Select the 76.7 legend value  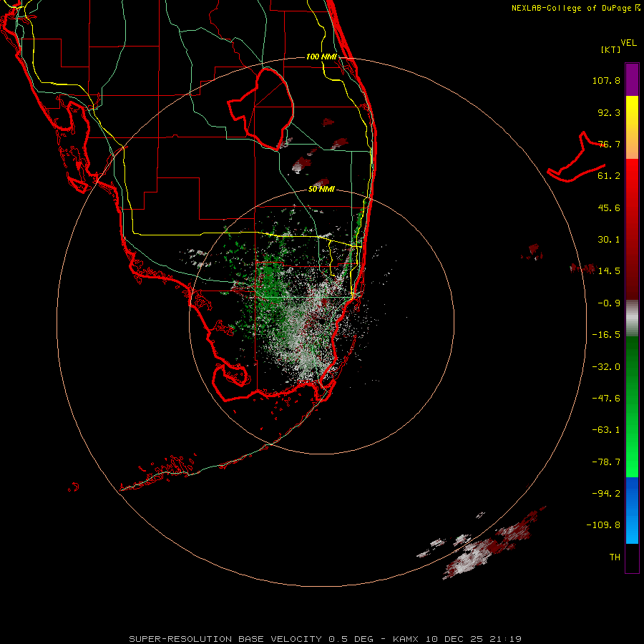coord(609,144)
